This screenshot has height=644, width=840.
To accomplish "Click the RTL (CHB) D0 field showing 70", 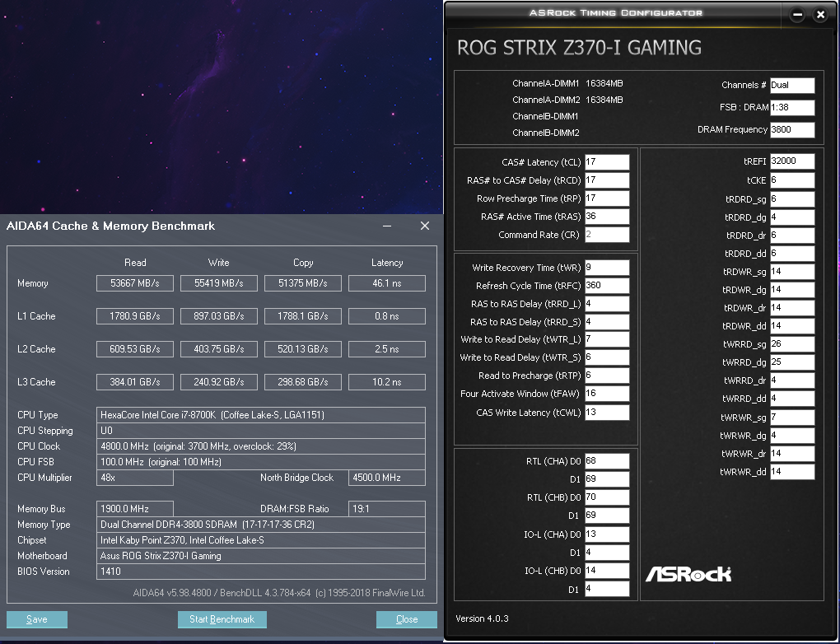I will coord(607,497).
